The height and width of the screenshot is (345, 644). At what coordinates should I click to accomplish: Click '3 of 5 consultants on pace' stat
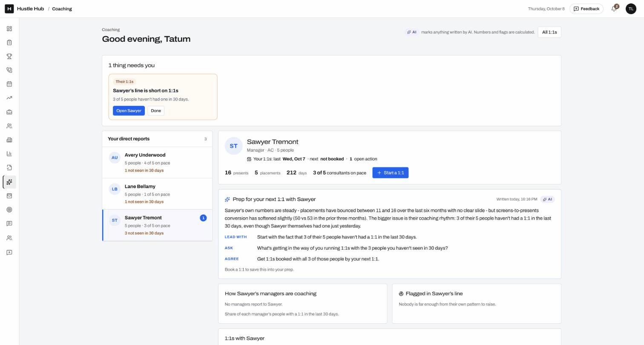click(x=339, y=173)
